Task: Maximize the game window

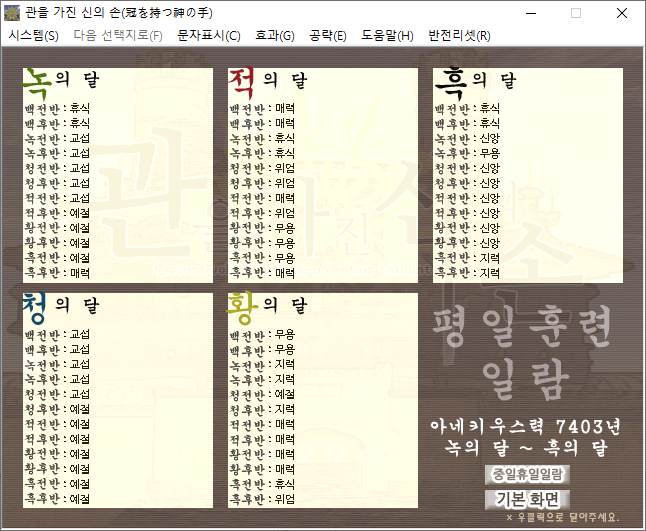Action: tap(576, 13)
